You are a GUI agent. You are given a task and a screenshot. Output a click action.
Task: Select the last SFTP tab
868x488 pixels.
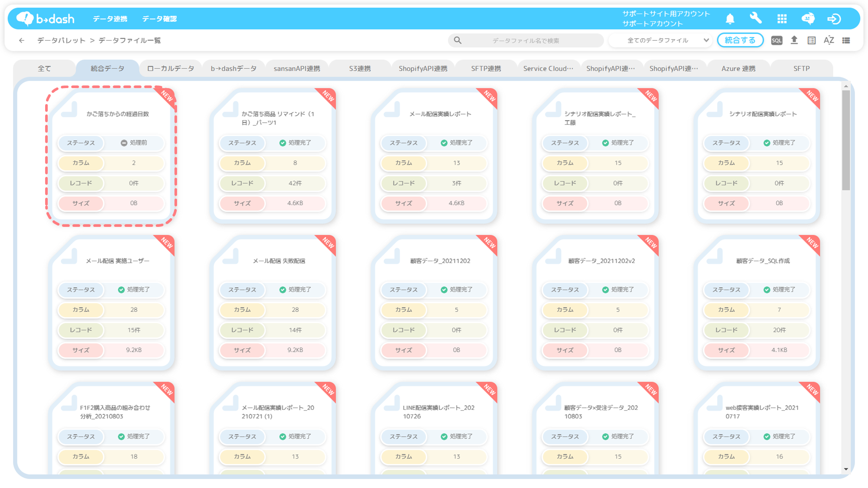point(802,69)
